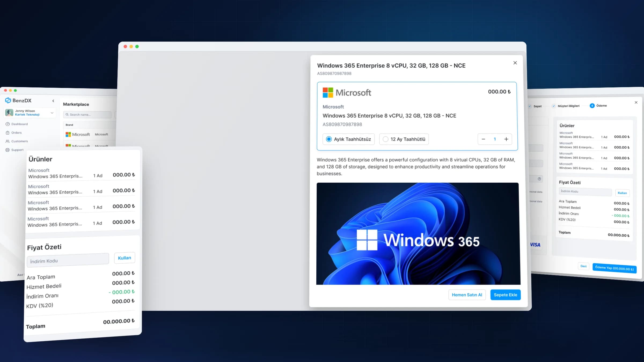The image size is (644, 362).
Task: Open Dashboard in the sidebar
Action: pos(19,124)
